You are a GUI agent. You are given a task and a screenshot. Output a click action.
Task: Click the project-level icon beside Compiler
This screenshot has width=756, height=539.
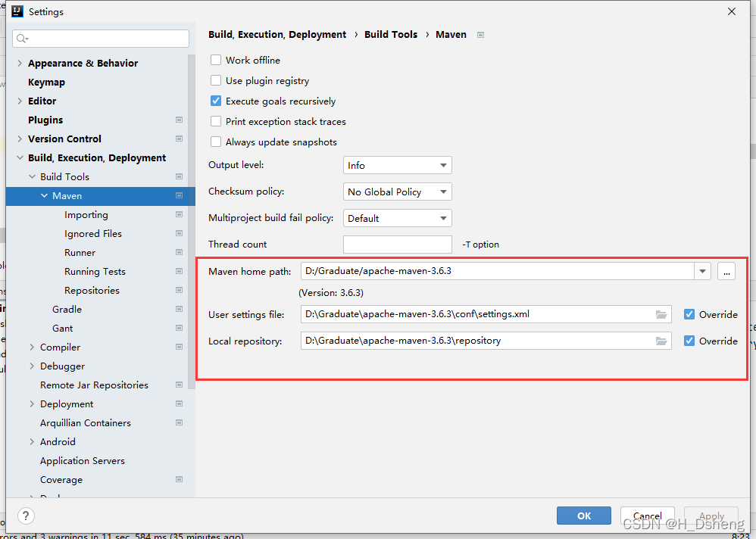coord(179,347)
